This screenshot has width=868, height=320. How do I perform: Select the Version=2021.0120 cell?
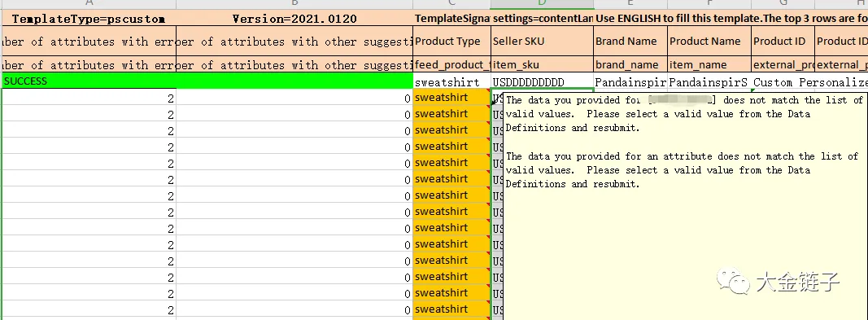coord(294,18)
